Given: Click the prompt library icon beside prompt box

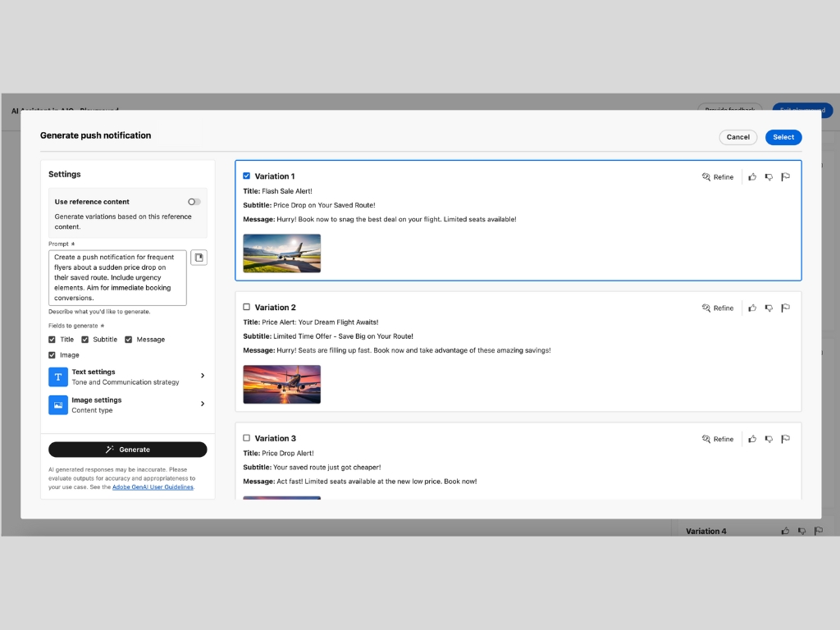Looking at the screenshot, I should pyautogui.click(x=199, y=258).
